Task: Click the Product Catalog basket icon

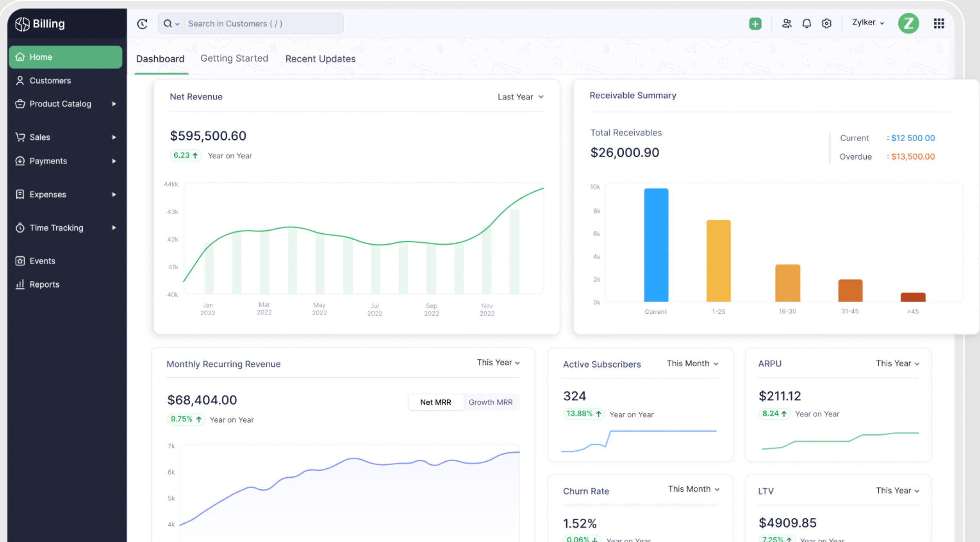Action: [x=20, y=104]
